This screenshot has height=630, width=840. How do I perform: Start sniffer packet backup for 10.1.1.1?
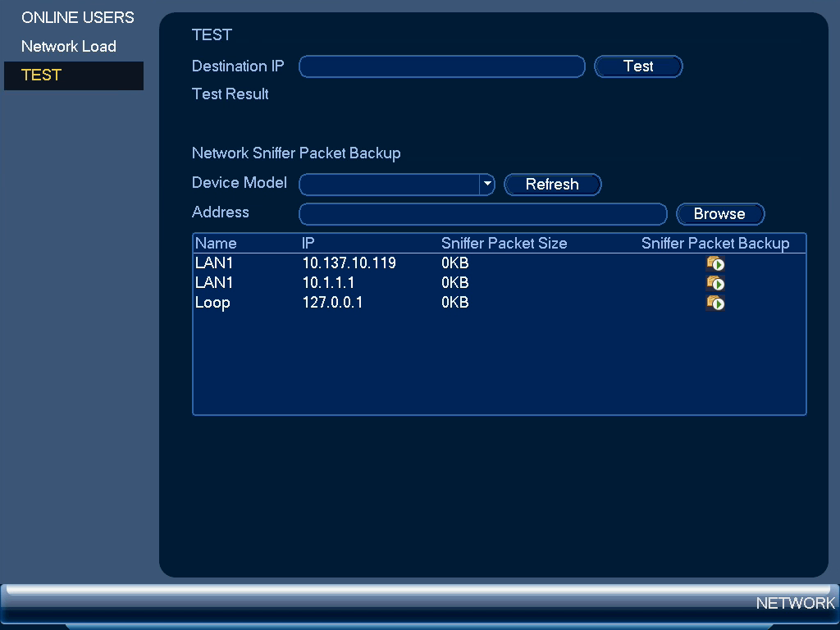click(715, 283)
